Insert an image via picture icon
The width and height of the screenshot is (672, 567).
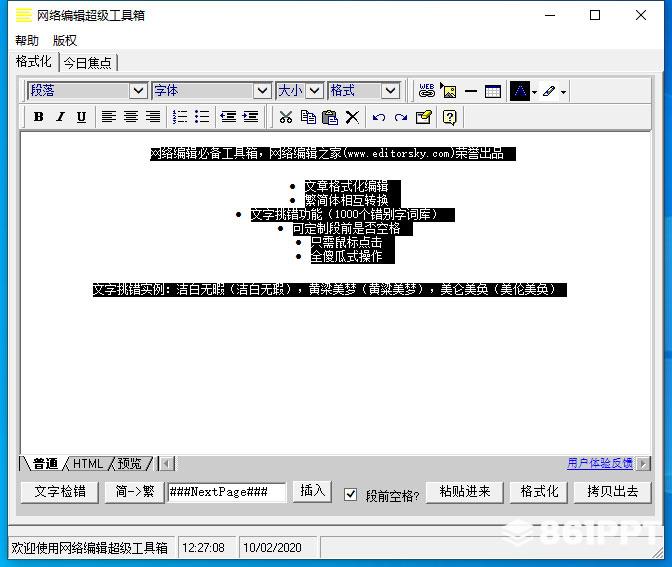tap(449, 91)
